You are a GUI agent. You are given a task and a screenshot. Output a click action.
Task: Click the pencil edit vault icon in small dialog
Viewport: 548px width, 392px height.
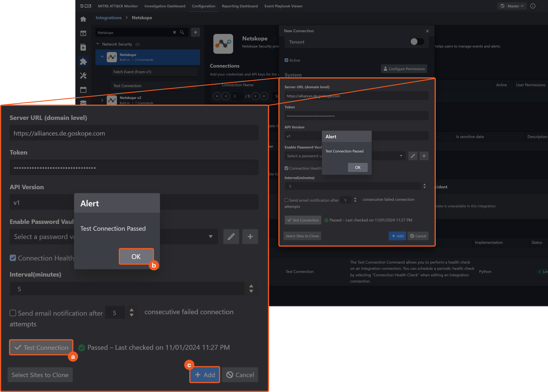click(x=413, y=156)
